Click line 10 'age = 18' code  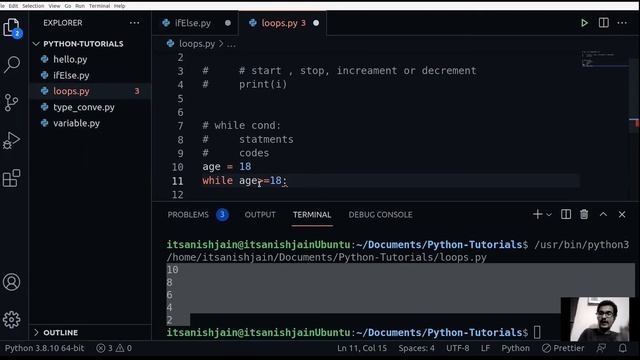tap(227, 167)
